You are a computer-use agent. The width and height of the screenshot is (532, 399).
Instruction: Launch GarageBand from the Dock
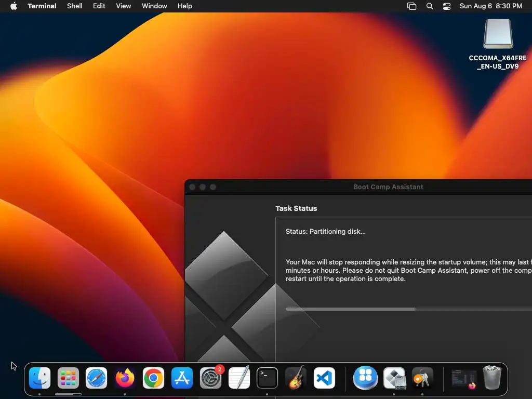pos(296,378)
